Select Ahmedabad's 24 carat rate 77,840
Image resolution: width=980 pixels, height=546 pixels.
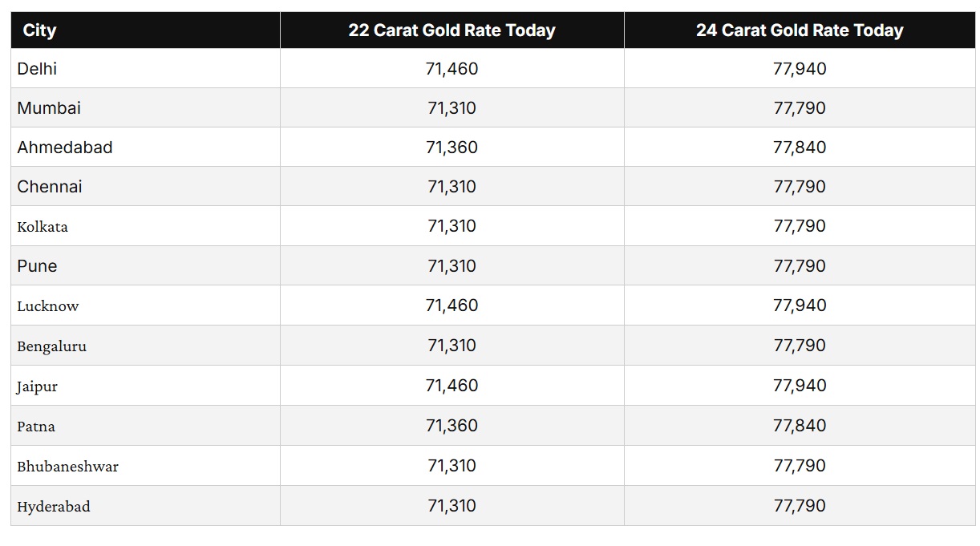click(800, 148)
